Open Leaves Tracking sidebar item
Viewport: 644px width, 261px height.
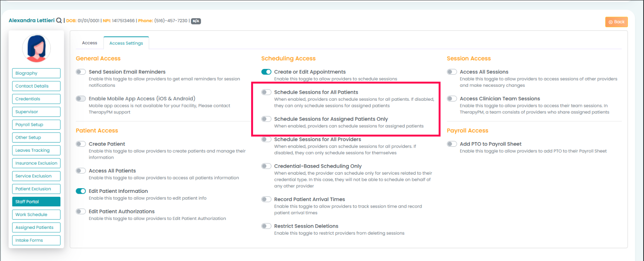36,150
